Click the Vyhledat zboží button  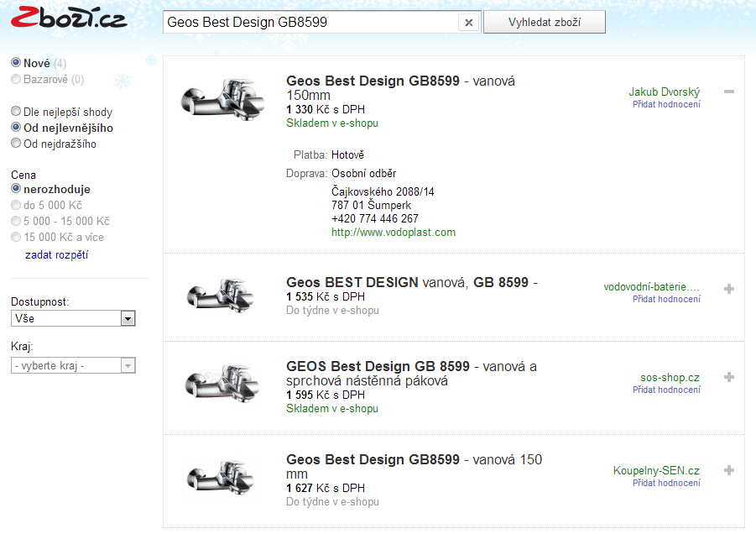544,23
